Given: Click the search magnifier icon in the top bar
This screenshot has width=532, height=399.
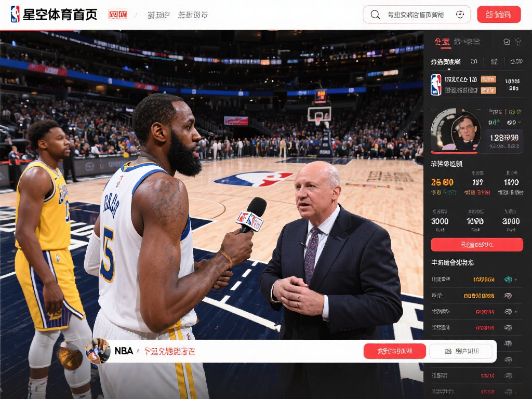Looking at the screenshot, I should [376, 14].
